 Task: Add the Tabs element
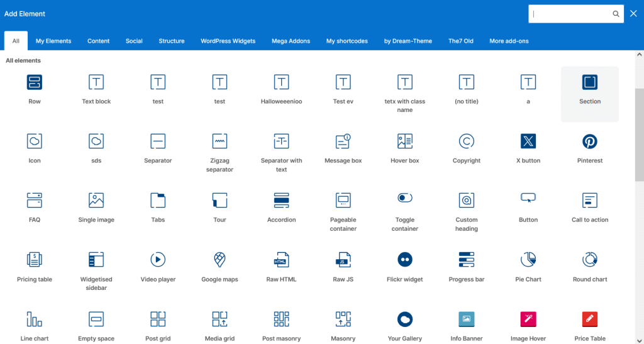[158, 208]
